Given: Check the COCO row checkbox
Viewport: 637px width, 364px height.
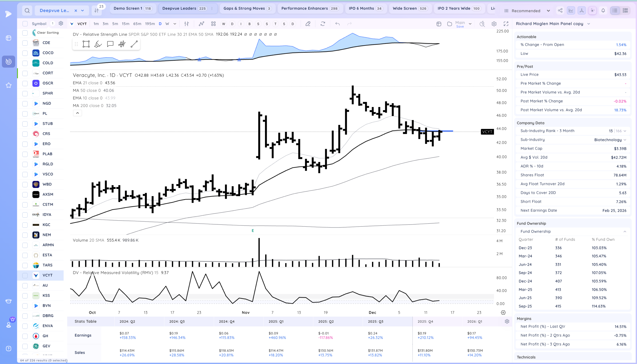Looking at the screenshot, I should (x=25, y=53).
